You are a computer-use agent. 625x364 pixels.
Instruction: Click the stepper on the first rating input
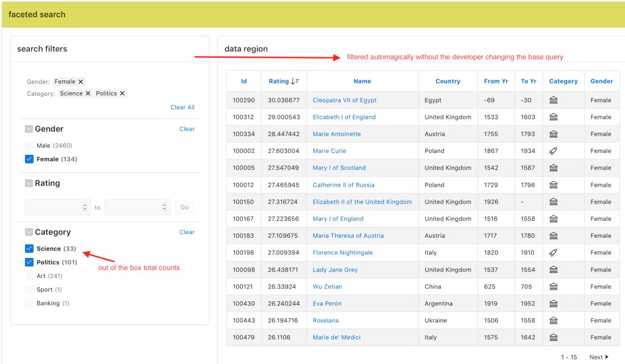tap(84, 207)
